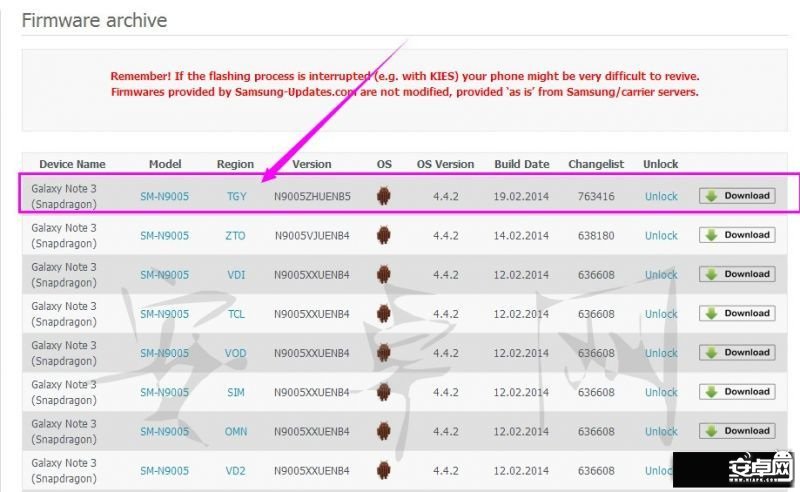
Task: Click Android OS icon in TGY row
Action: (x=384, y=196)
